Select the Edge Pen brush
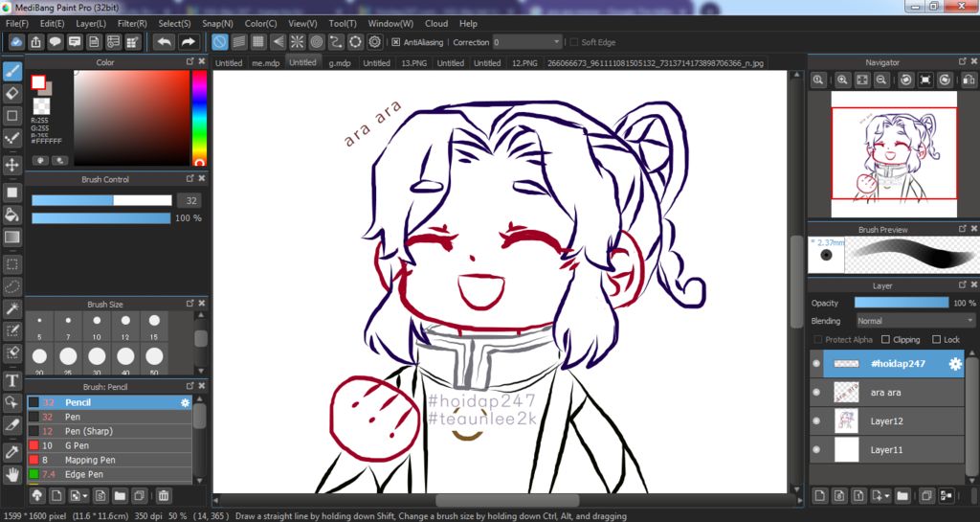Screen dimensions: 980x522 (x=109, y=474)
